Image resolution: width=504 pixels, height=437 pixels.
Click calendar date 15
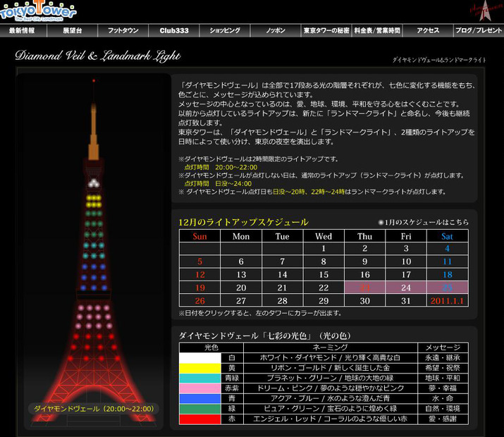(x=324, y=275)
